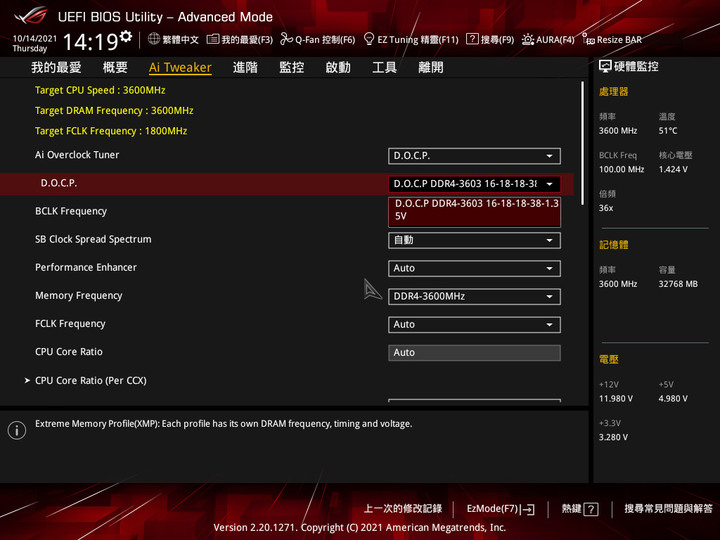Click 上一次的修改記錄 button
This screenshot has width=720, height=540.
403,509
